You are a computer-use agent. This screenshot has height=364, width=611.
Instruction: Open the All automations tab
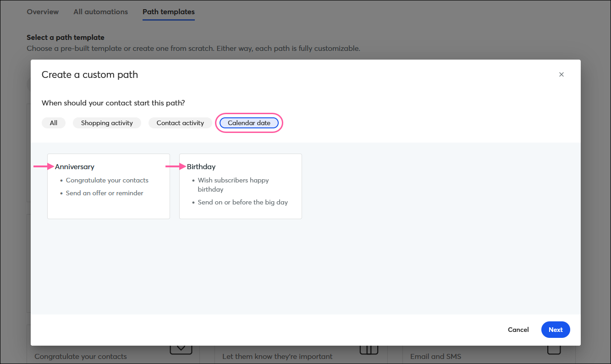pyautogui.click(x=100, y=12)
